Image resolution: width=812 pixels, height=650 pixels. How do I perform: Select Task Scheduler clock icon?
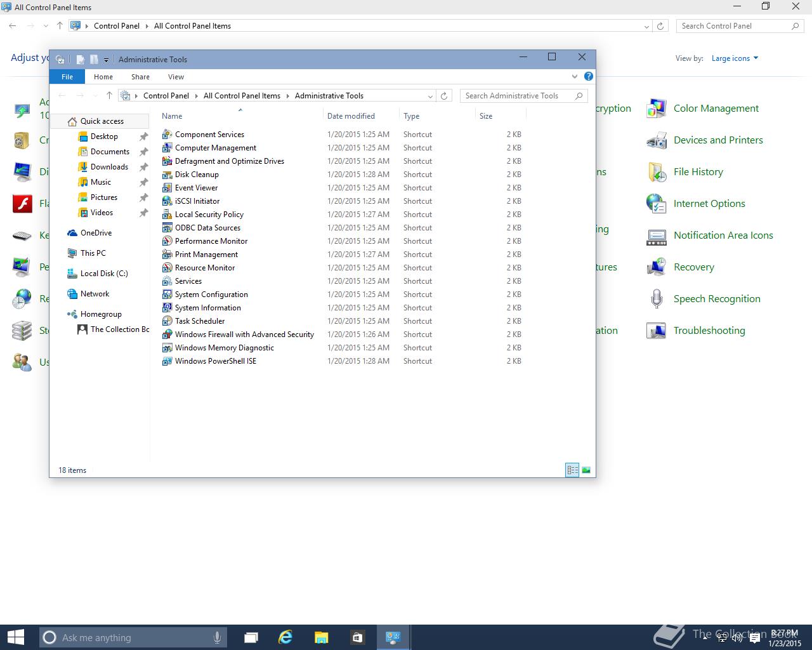pos(167,321)
